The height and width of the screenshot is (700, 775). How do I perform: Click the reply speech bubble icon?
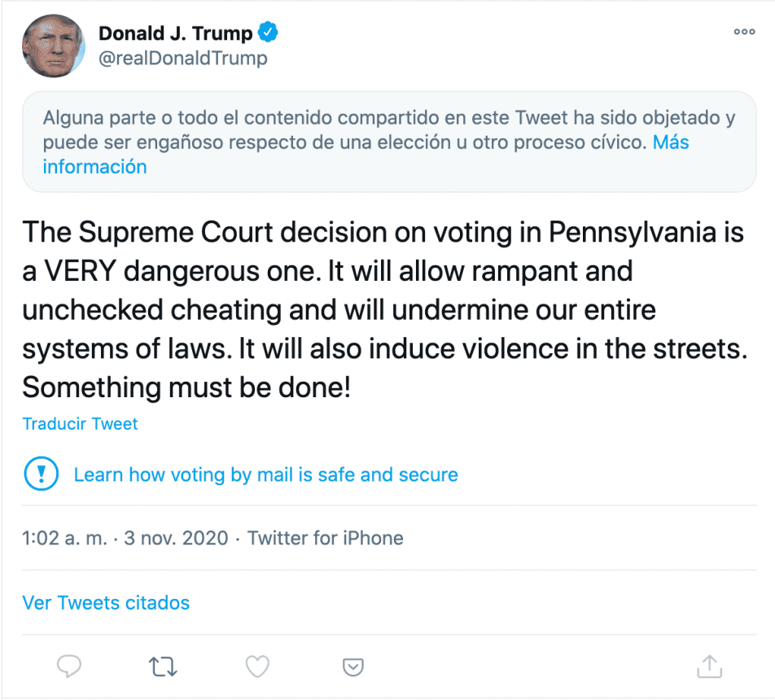pos(69,667)
